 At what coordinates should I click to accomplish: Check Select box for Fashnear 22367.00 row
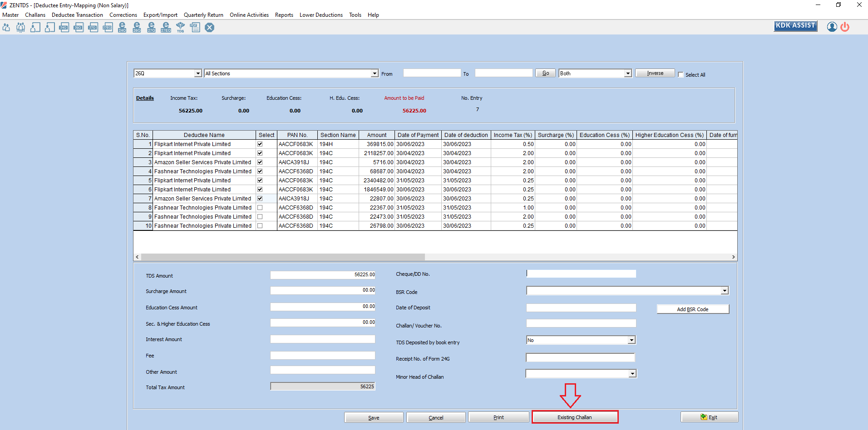(260, 208)
